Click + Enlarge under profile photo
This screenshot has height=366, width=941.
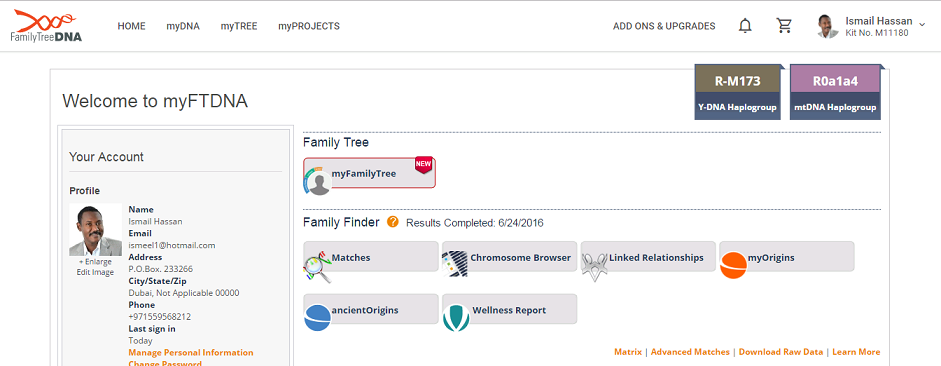pyautogui.click(x=95, y=262)
